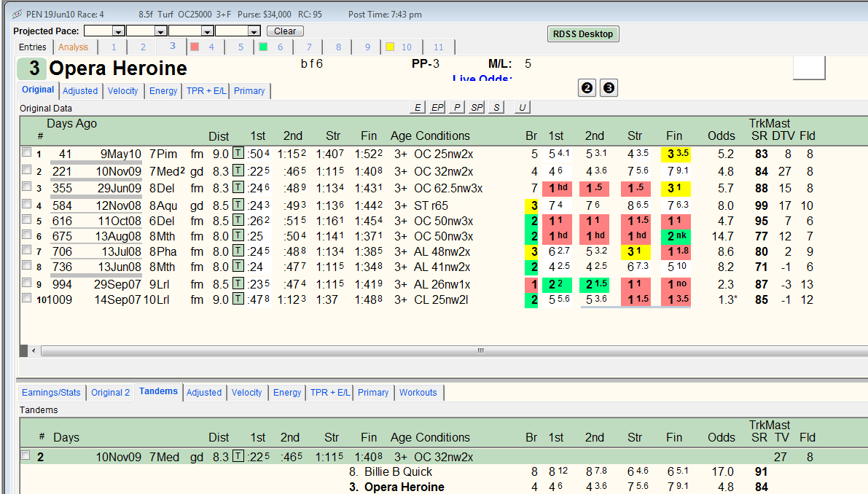
Task: Open the upper TPR + E/L tab
Action: pos(206,91)
